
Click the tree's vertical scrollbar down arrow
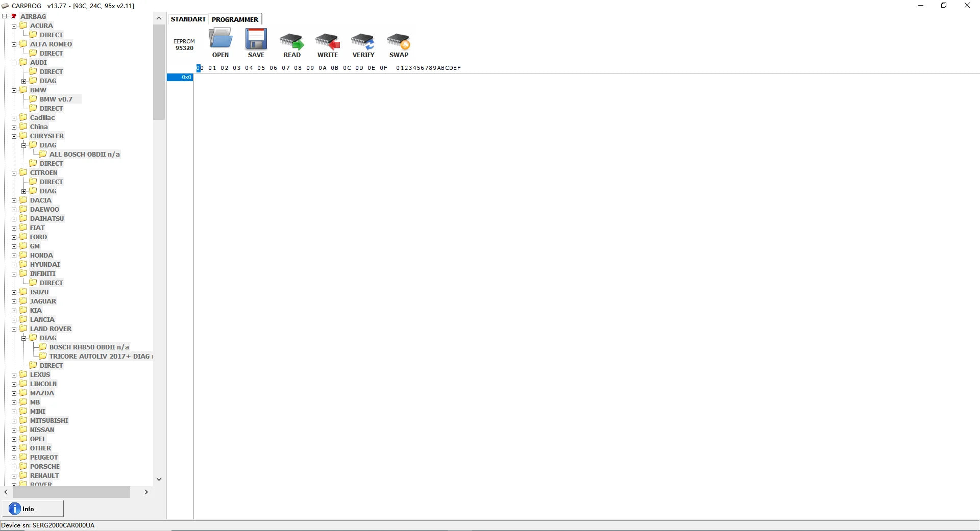click(x=159, y=479)
